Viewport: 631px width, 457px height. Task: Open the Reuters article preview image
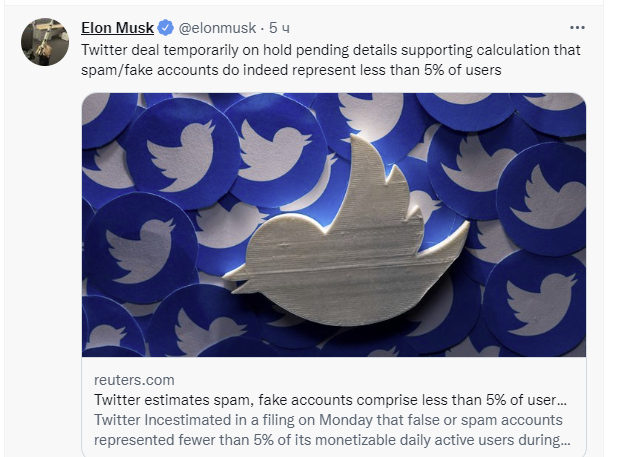point(333,225)
